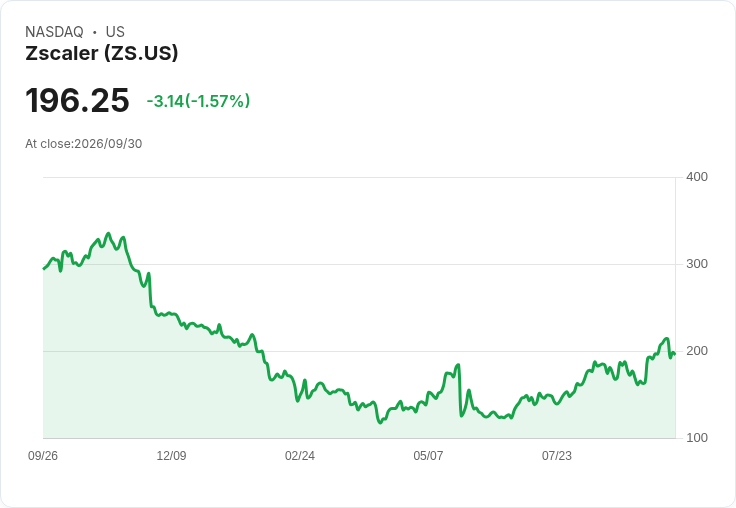Click the 07/23 date on x-axis
Viewport: 736px width, 508px height.
coord(557,455)
